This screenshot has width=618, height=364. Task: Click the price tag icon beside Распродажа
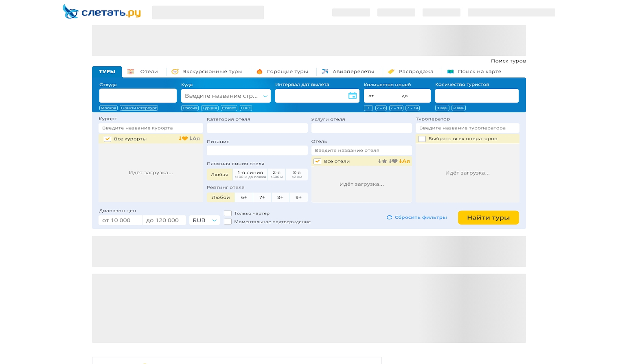pos(391,72)
